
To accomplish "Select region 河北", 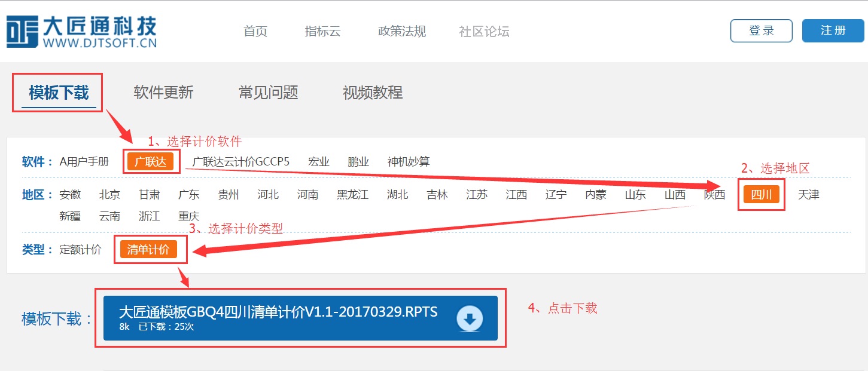I will coord(268,194).
